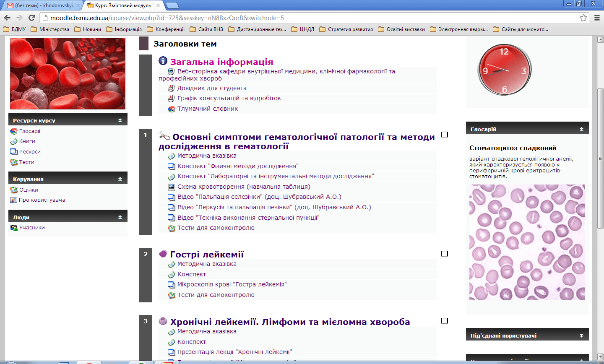The width and height of the screenshot is (604, 364).
Task: Open the Освітні виставки bookmarks folder
Action: (x=401, y=29)
